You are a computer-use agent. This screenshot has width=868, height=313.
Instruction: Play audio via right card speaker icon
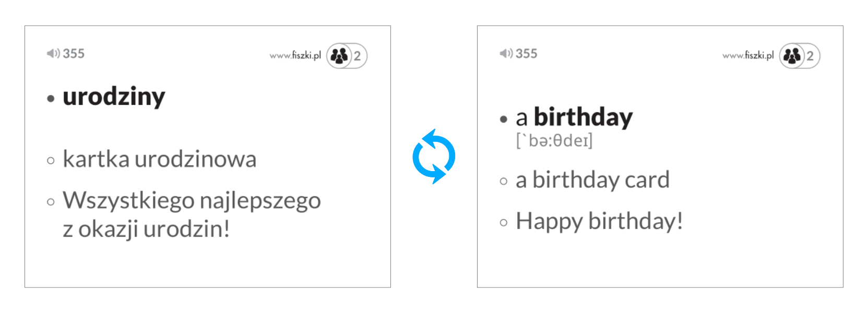506,53
